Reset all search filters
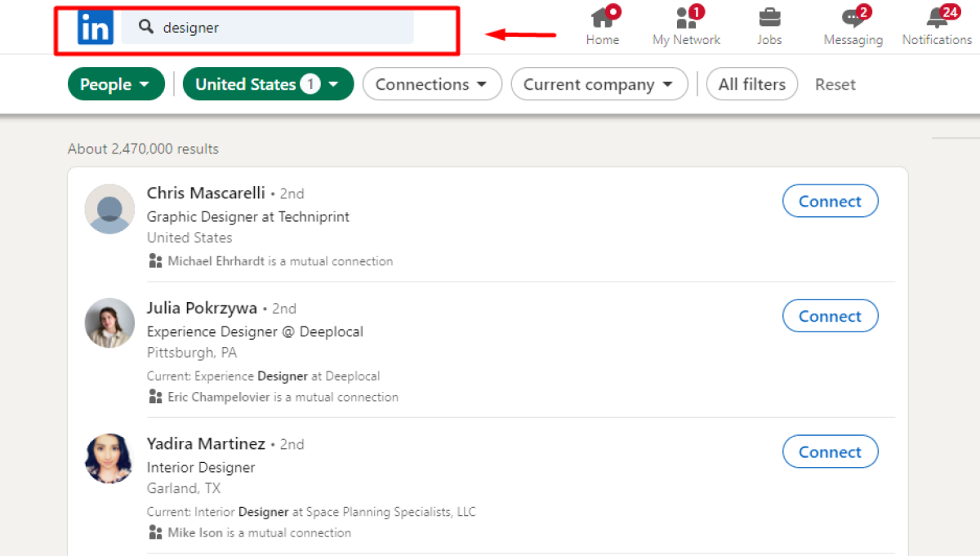 pyautogui.click(x=835, y=83)
